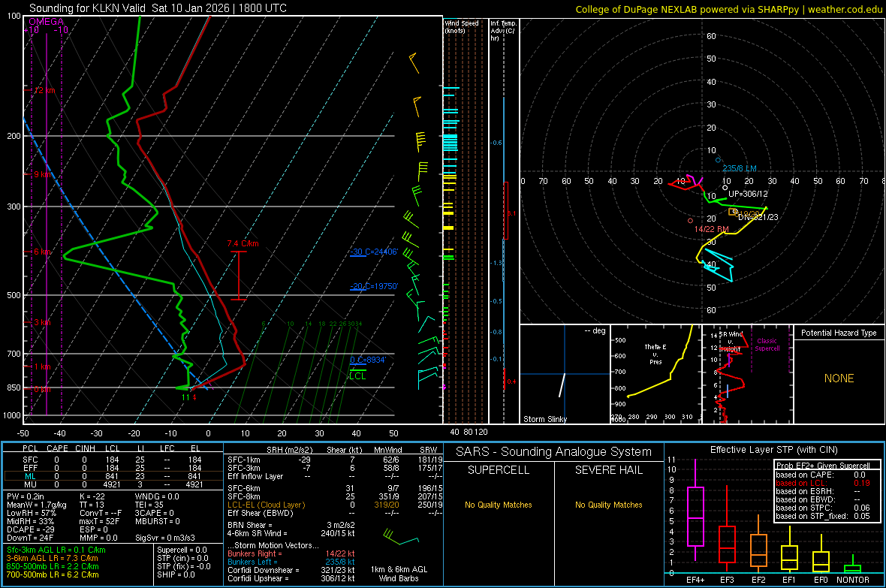Click the 'DN=321/23' hodograph label

pos(758,217)
